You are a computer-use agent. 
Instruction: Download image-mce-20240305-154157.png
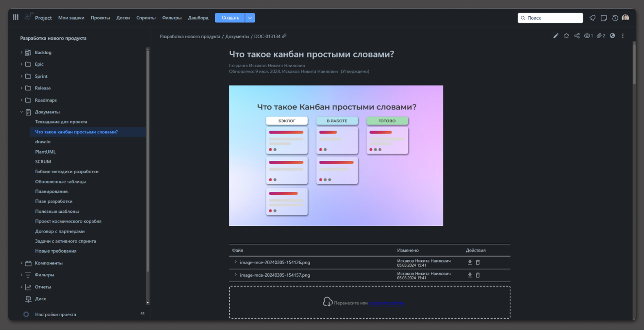(x=470, y=275)
